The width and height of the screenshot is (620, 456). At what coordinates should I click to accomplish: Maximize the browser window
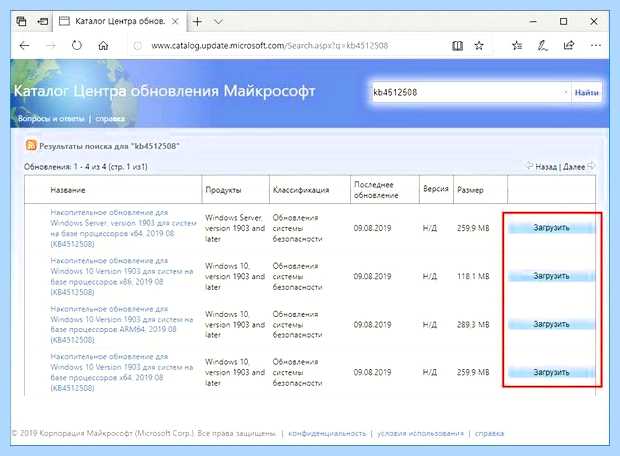pos(563,21)
